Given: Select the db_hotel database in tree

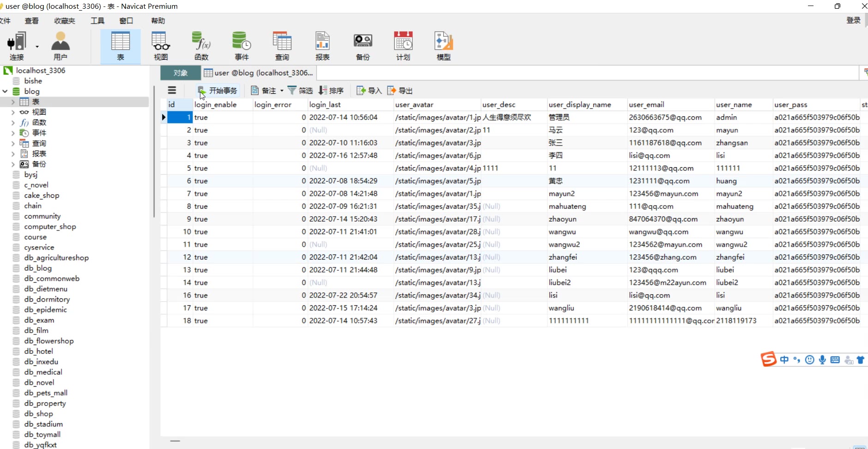Looking at the screenshot, I should coord(39,352).
